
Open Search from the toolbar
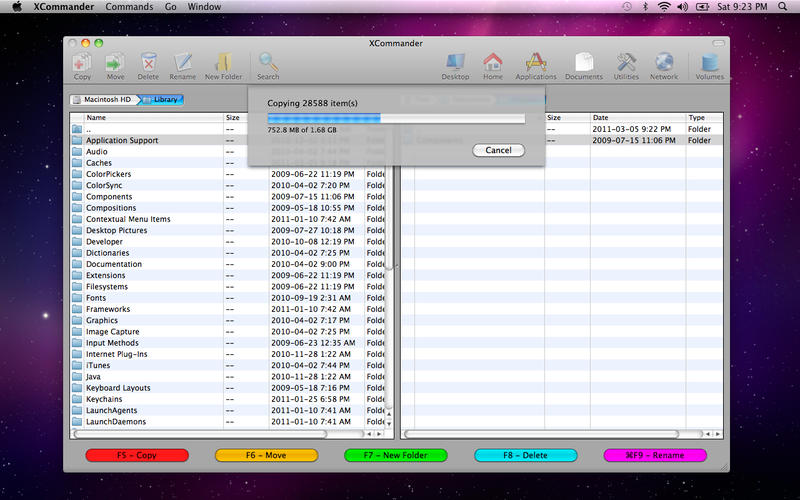tap(268, 66)
